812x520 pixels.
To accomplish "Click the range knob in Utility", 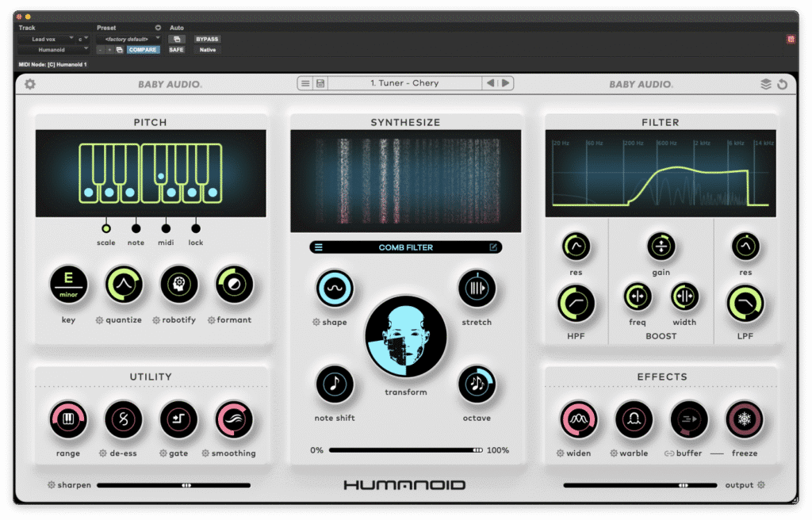I will (68, 419).
